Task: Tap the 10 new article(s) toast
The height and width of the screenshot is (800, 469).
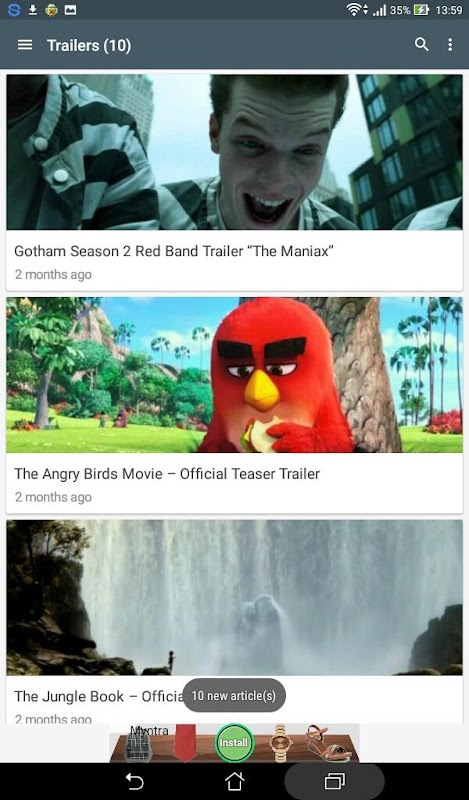Action: (234, 695)
